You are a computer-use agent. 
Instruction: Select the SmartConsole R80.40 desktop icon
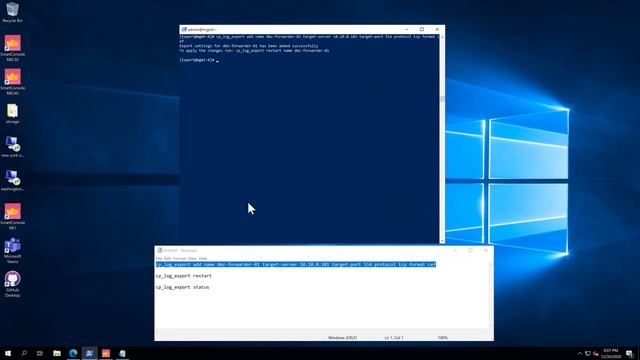pos(12,82)
